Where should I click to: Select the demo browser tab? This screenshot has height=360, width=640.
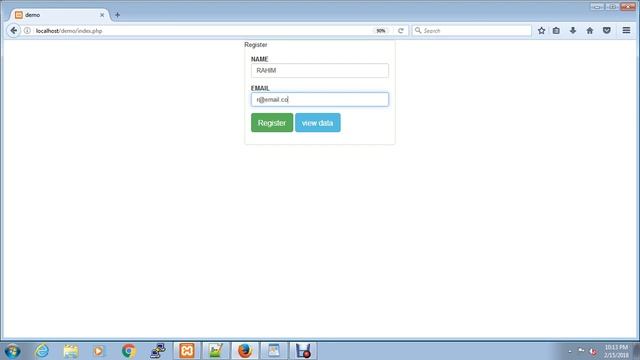pyautogui.click(x=60, y=15)
